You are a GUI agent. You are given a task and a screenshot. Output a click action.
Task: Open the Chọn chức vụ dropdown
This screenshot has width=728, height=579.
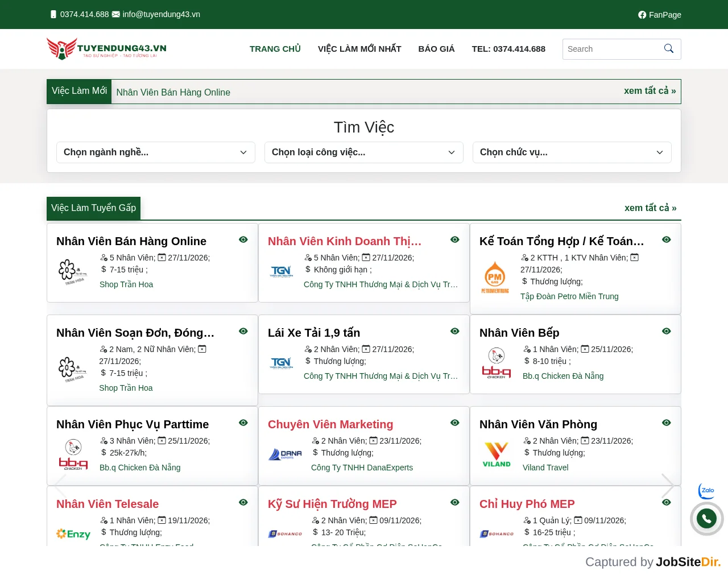572,152
